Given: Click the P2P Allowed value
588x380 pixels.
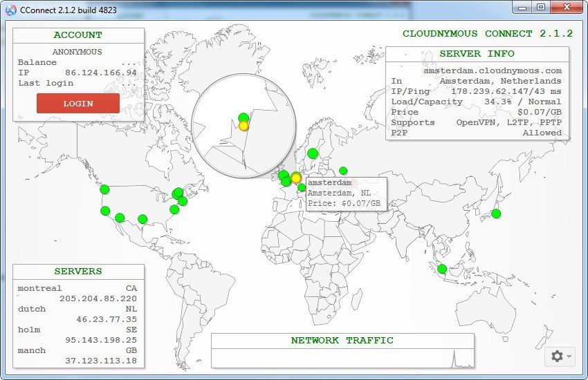Looking at the screenshot, I should tap(542, 133).
